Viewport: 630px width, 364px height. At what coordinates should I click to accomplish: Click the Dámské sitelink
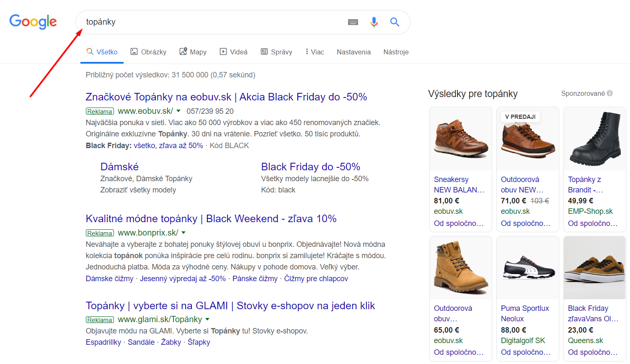pyautogui.click(x=119, y=167)
